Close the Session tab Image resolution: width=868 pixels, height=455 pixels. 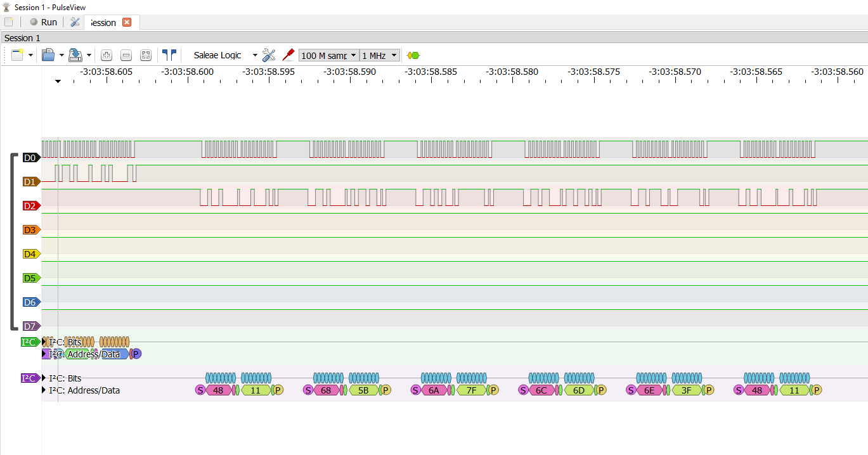point(127,22)
